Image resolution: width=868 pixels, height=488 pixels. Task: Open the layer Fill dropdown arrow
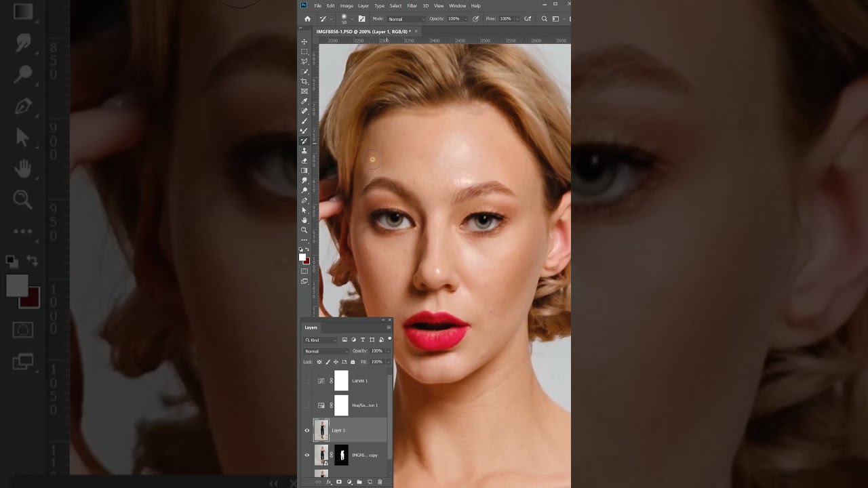pyautogui.click(x=388, y=362)
